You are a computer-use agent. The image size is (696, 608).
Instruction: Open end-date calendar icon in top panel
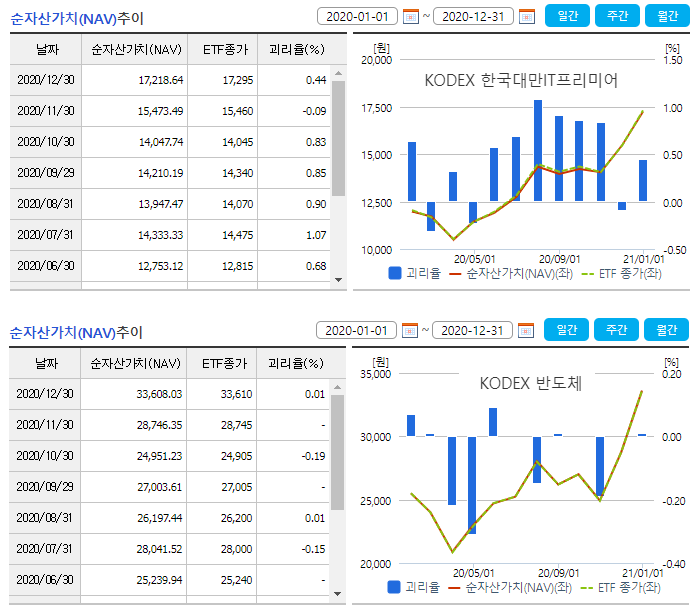[x=526, y=17]
